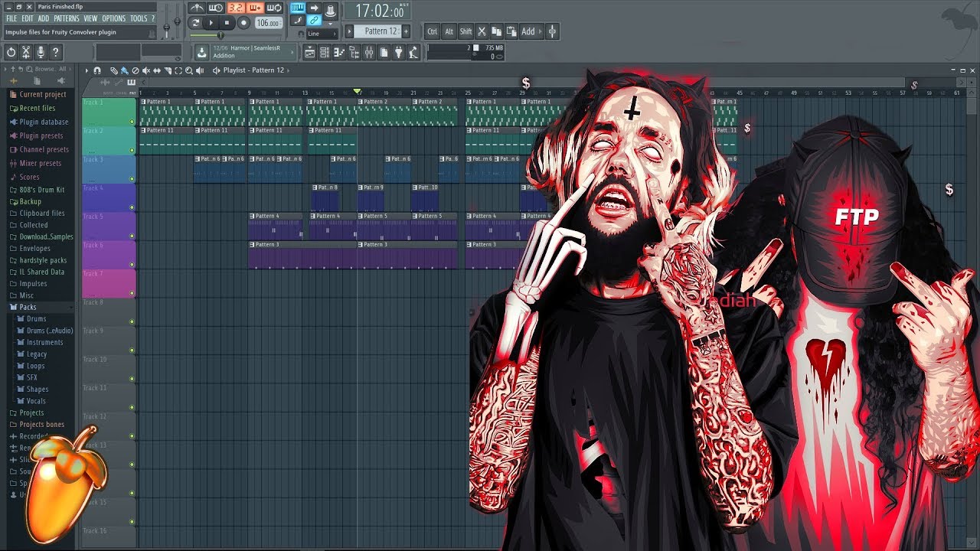Open the VIEW menu

point(90,18)
